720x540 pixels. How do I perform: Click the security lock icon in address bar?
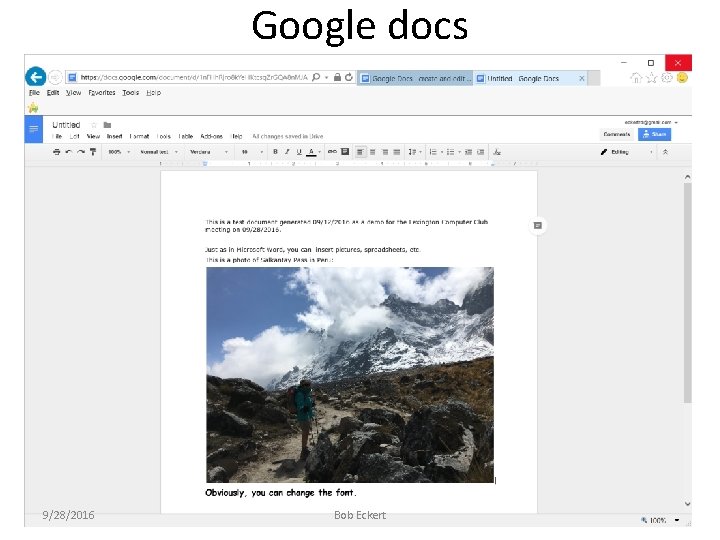(337, 77)
